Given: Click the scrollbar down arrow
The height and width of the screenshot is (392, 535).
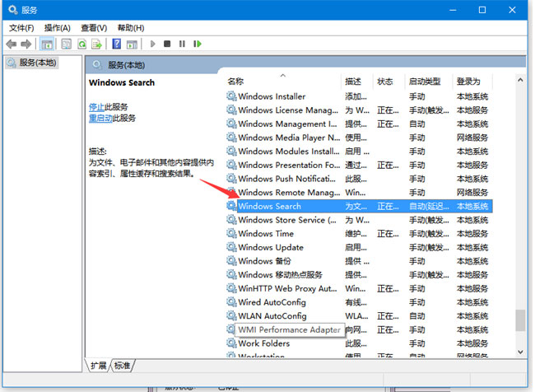Looking at the screenshot, I should (520, 352).
